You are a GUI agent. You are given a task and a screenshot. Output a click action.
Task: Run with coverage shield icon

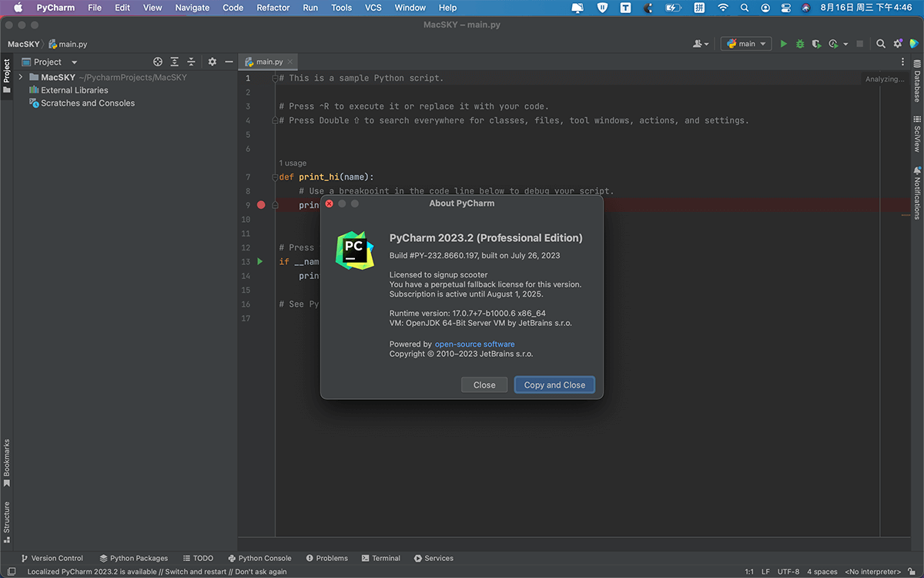(816, 44)
